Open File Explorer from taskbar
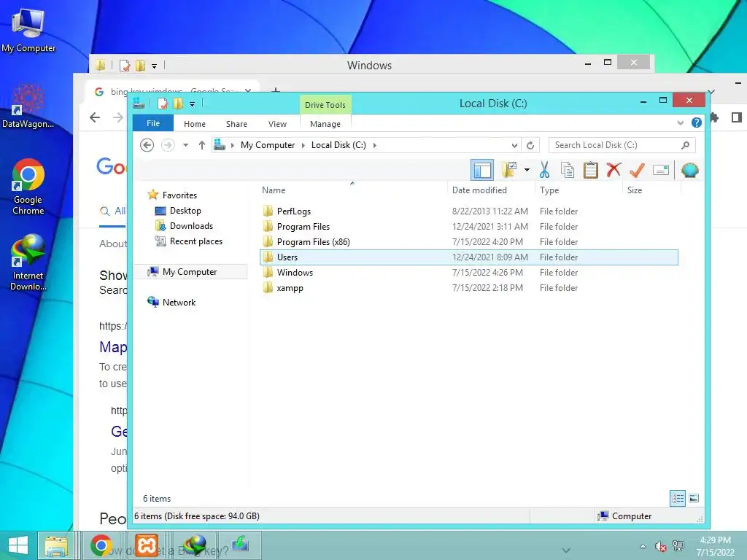 click(56, 545)
